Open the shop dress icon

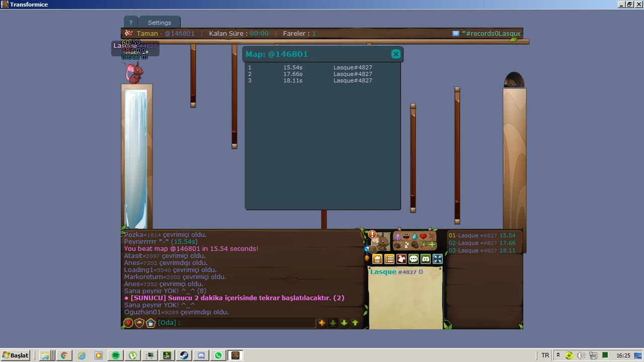(401, 259)
